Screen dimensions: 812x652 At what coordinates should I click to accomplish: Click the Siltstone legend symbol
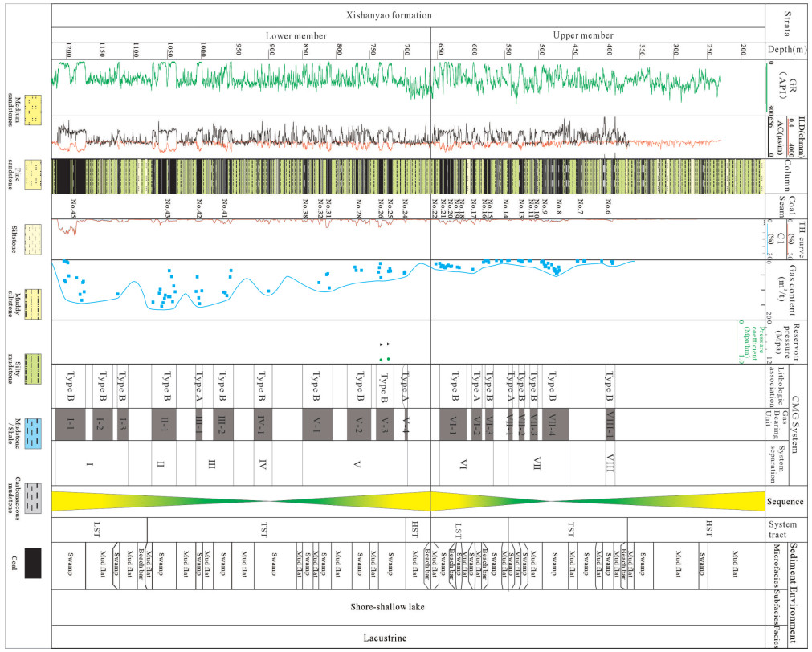coord(35,238)
